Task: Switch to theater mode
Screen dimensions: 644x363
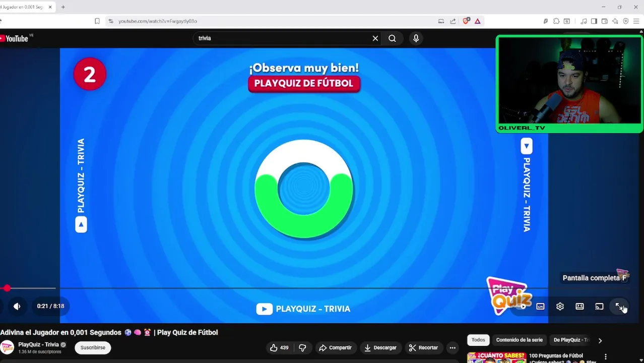Action: (579, 307)
